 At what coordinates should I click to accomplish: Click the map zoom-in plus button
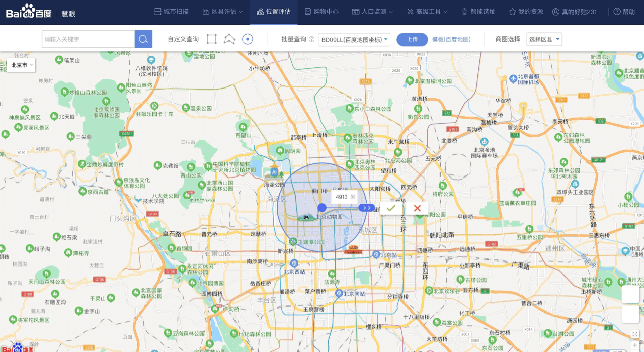click(x=635, y=346)
